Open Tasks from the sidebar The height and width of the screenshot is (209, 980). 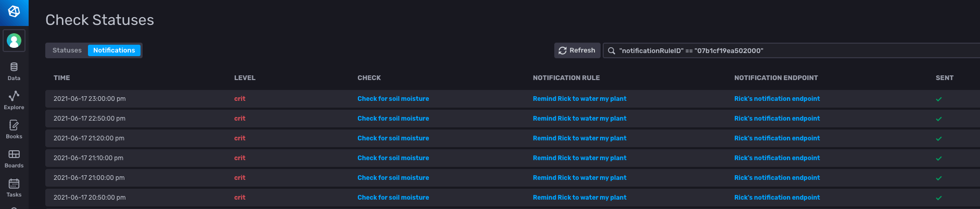(14, 187)
